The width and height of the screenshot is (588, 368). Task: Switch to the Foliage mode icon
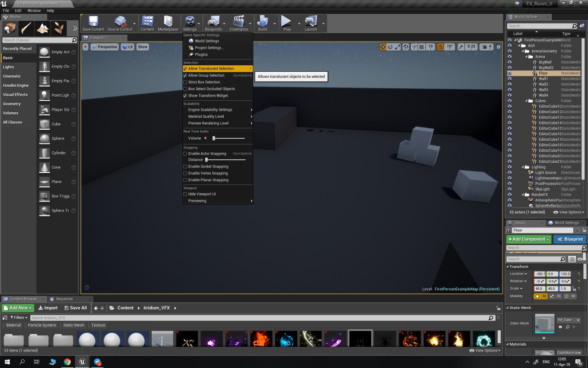pos(59,29)
